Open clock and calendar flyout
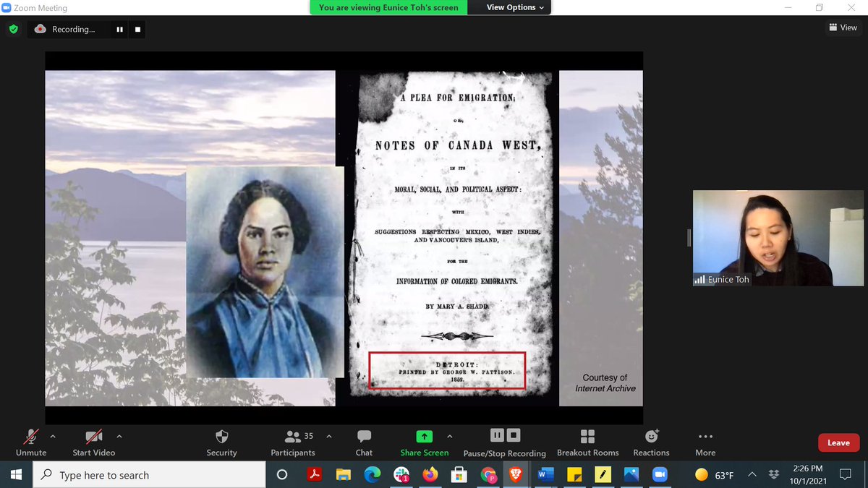 tap(807, 475)
